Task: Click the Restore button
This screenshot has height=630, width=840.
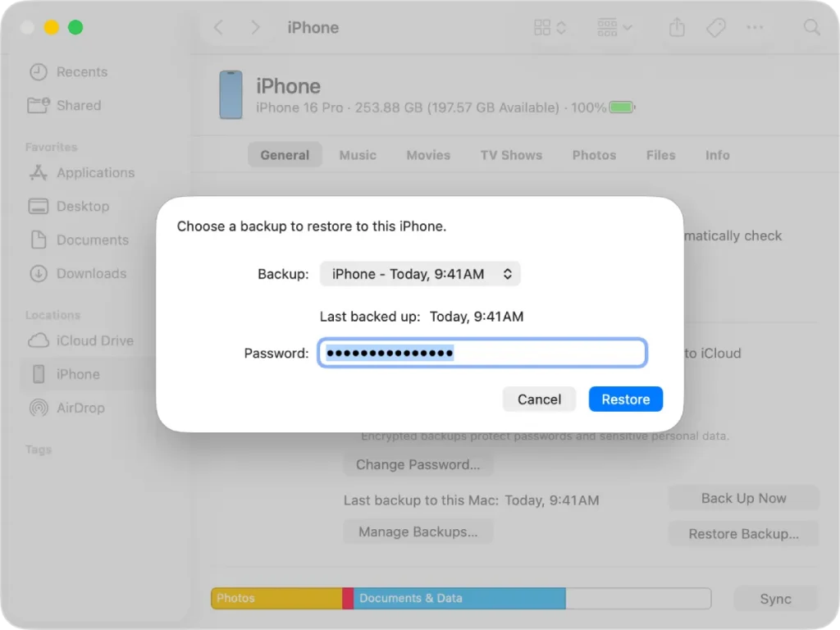Action: pyautogui.click(x=625, y=399)
